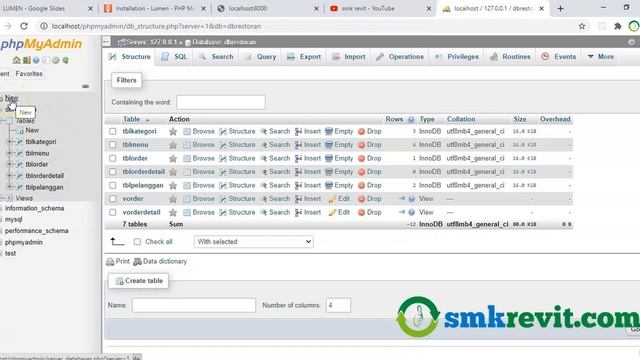
Task: Open a new browser tab
Action: [560, 8]
